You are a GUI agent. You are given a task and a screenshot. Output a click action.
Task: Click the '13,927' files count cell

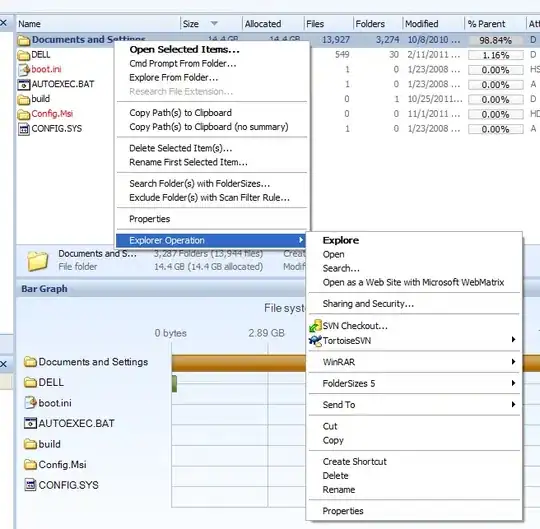click(x=336, y=40)
